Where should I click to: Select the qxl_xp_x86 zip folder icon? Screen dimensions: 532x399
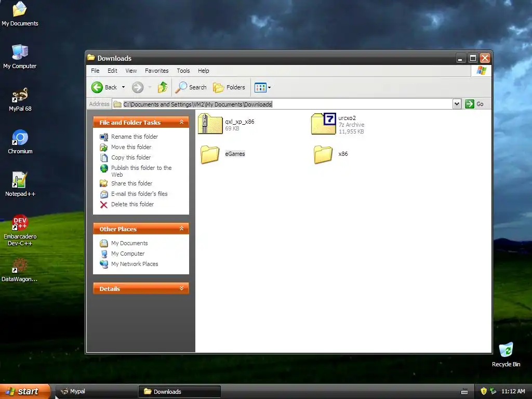coord(210,124)
